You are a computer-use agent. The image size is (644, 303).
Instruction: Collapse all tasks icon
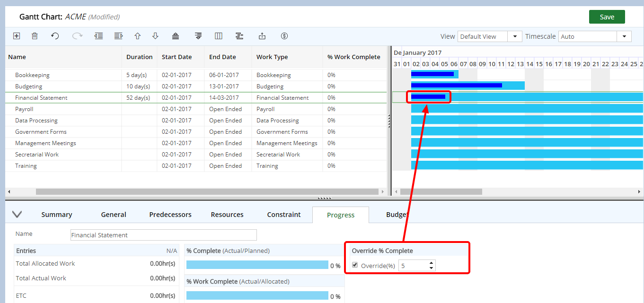pos(176,36)
